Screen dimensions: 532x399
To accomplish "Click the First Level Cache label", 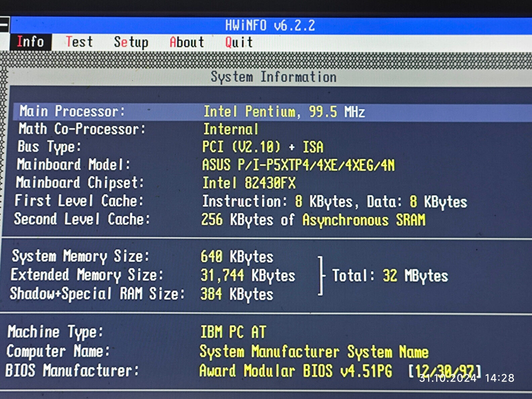I will pos(79,201).
